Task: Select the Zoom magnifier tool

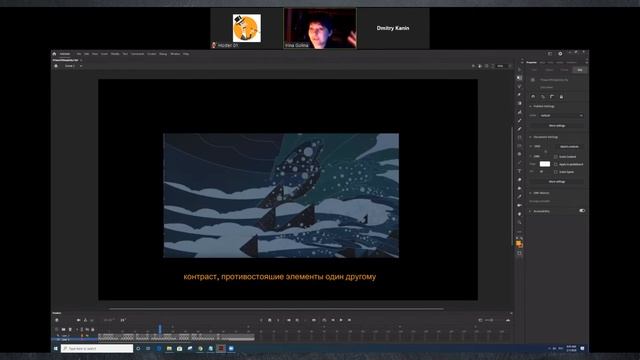Action: click(x=519, y=222)
